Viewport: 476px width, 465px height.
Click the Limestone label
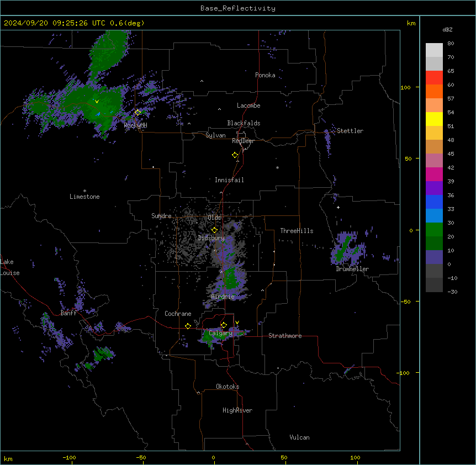(x=84, y=197)
